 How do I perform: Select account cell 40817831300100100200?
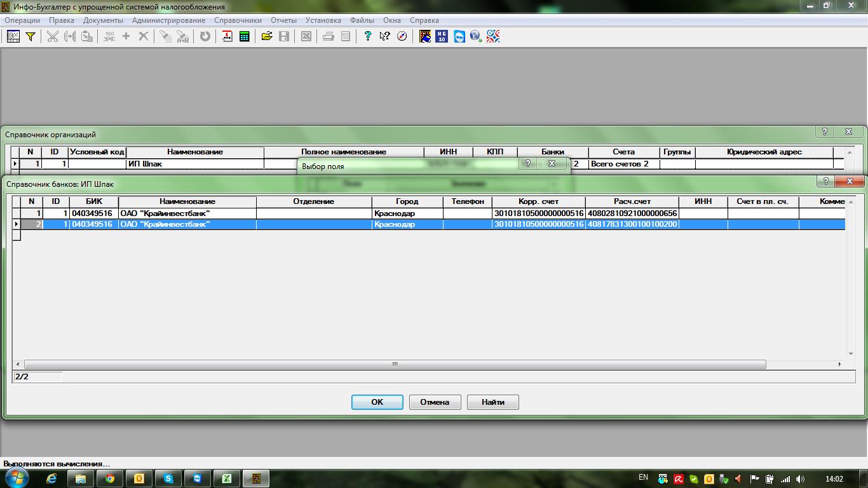click(x=632, y=224)
